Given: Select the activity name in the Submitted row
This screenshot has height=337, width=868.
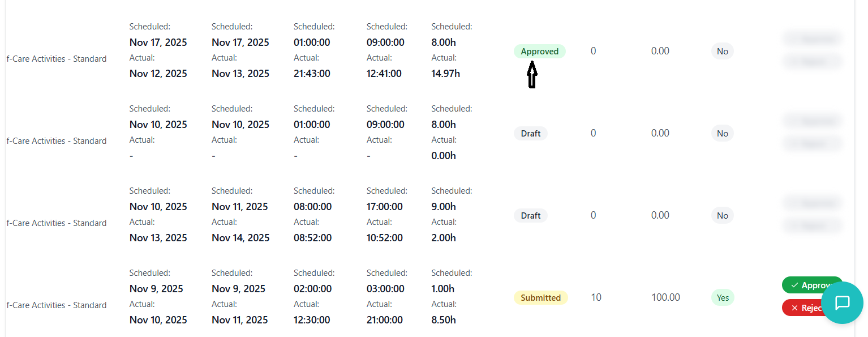Looking at the screenshot, I should point(57,305).
